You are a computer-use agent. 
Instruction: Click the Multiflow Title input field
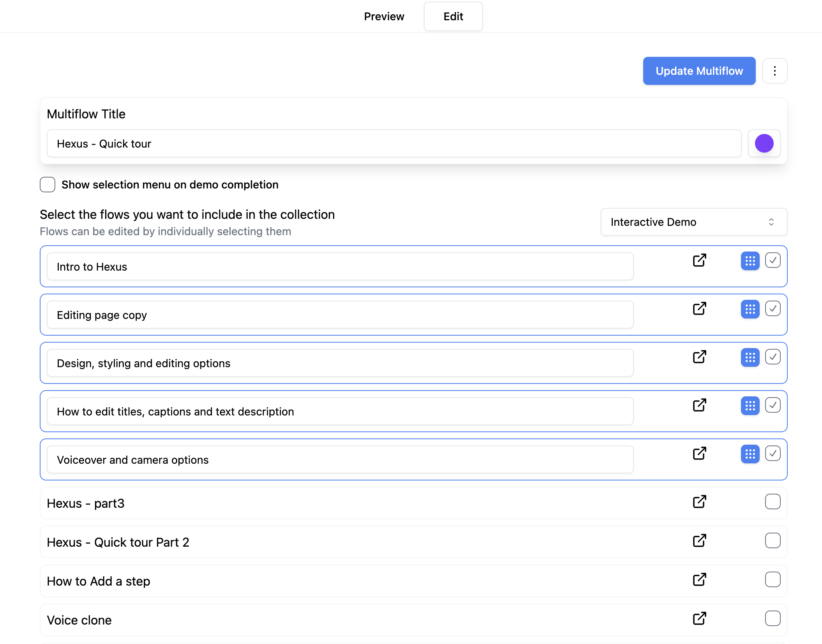coord(394,144)
